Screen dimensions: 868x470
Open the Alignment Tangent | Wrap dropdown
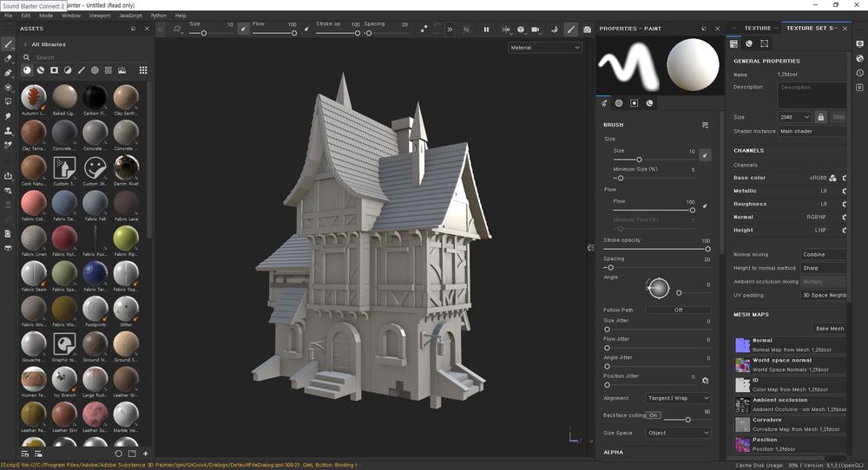(678, 398)
